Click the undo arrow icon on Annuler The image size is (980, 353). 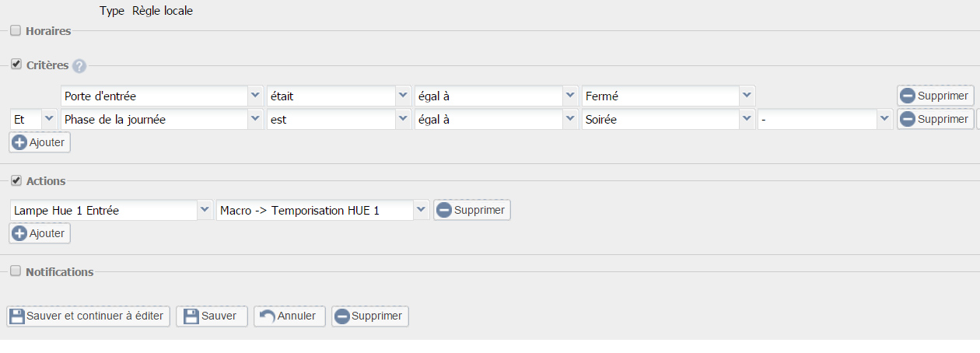click(267, 316)
